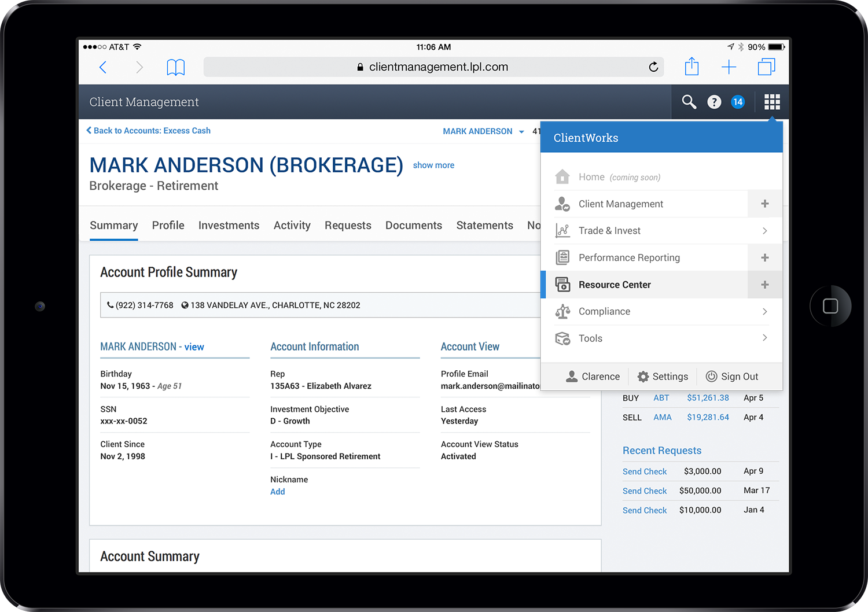Expand Resource Center plus button

pos(764,285)
